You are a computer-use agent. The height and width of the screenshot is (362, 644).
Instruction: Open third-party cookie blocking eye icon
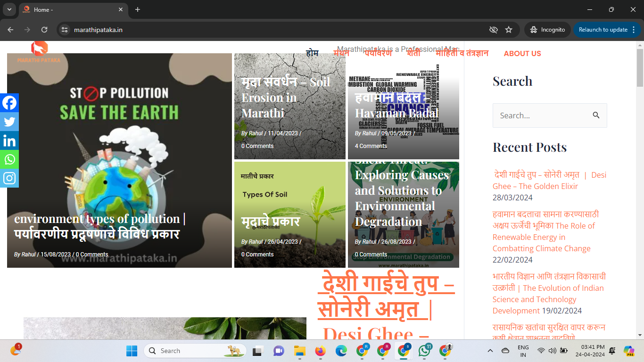494,30
